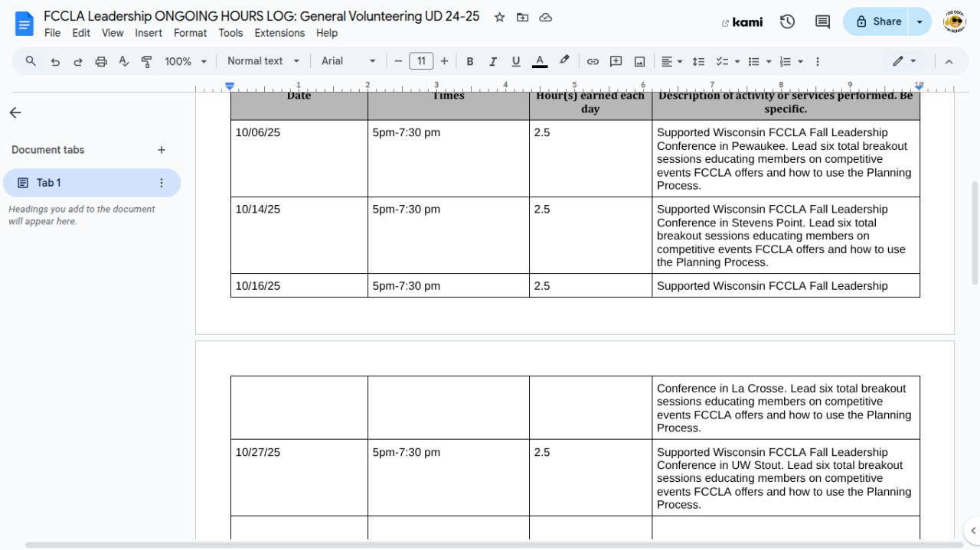Open the Tools menu
Image resolution: width=980 pixels, height=550 pixels.
(x=230, y=33)
